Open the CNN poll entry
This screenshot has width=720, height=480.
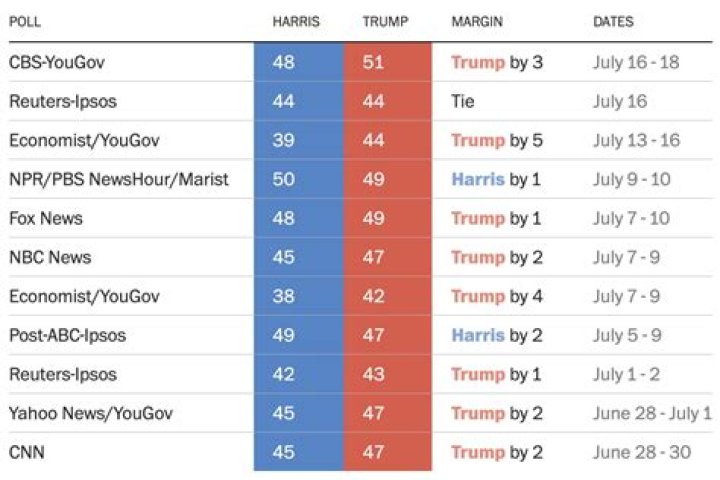[x=27, y=452]
